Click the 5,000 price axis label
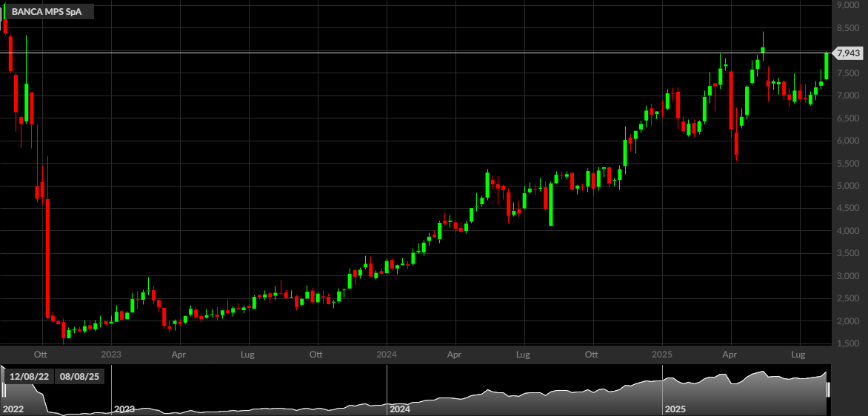This screenshot has height=416, width=868. click(x=847, y=186)
